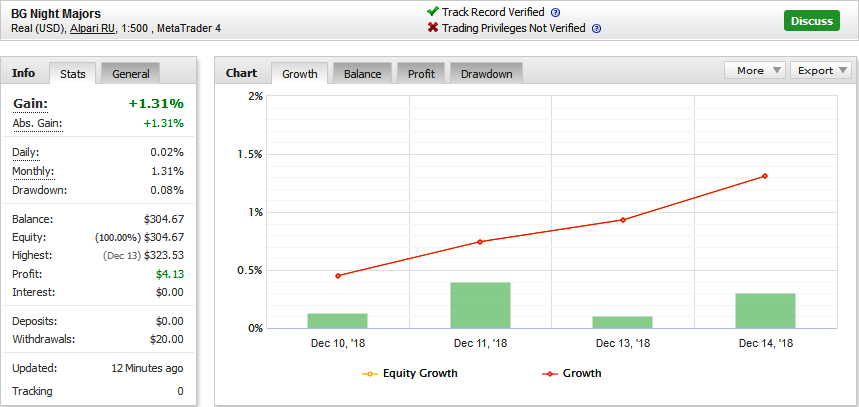The height and width of the screenshot is (407, 859).
Task: Toggle Growth series in chart legend
Action: (x=572, y=374)
